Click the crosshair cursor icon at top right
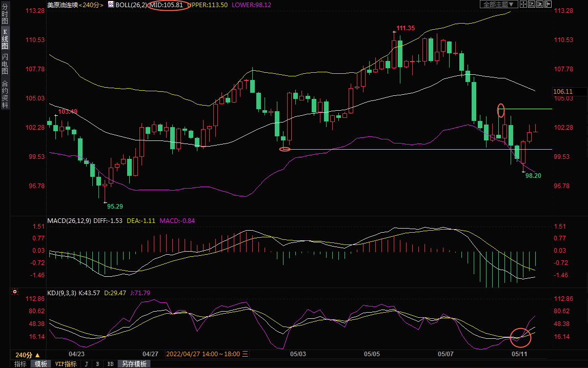The height and width of the screenshot is (368, 588). click(523, 4)
